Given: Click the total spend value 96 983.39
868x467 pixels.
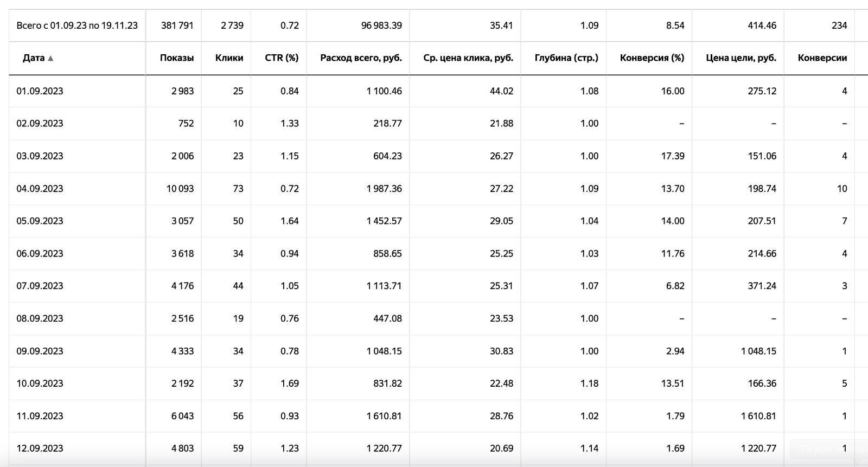Looking at the screenshot, I should [x=381, y=25].
